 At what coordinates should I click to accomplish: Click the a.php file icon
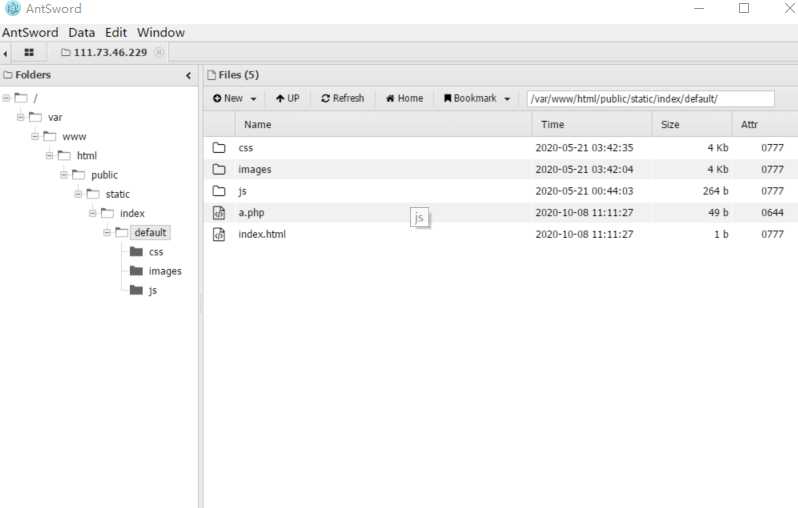click(x=219, y=213)
